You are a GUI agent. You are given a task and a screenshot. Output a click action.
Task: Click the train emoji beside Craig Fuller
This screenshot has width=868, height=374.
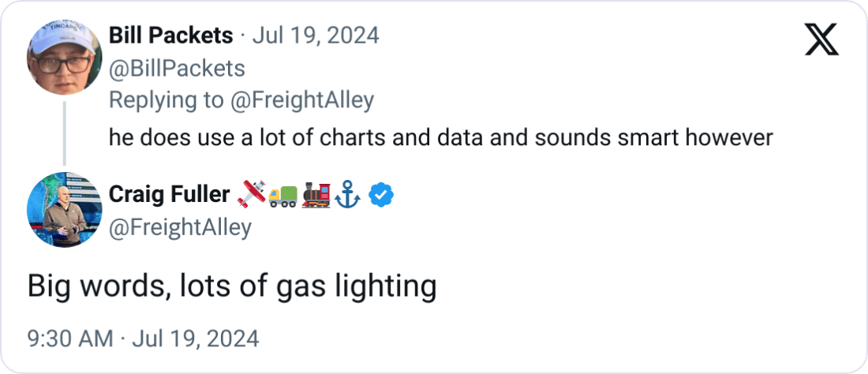316,194
